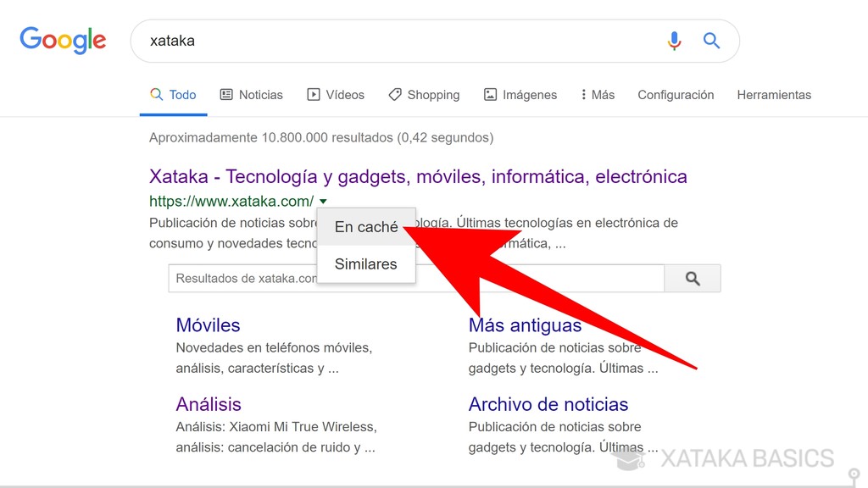Open the Xataka main result link
This screenshot has height=488, width=868.
(x=417, y=175)
